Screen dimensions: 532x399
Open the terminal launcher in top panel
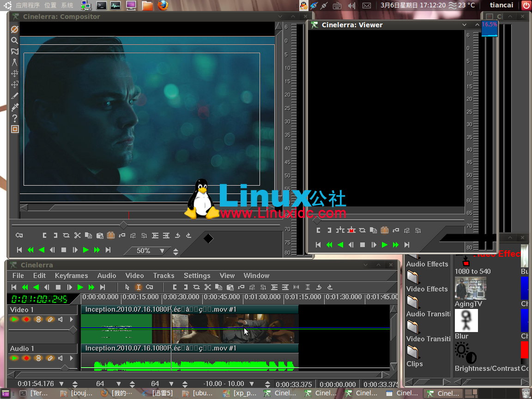pos(101,6)
